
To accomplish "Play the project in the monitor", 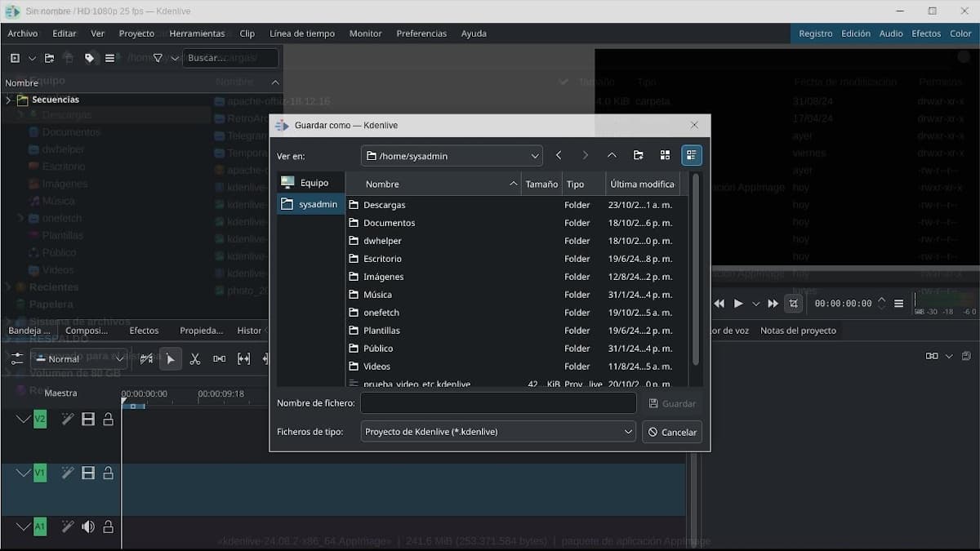I will tap(738, 304).
